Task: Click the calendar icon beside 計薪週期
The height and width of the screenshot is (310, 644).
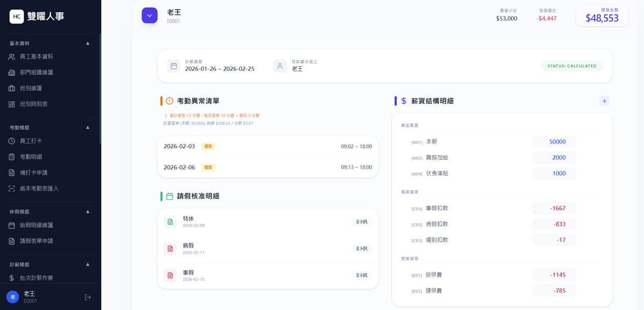Action: point(173,66)
